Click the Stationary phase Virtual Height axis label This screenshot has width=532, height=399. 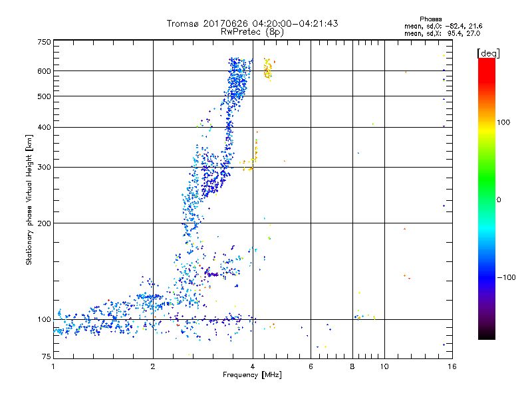pyautogui.click(x=29, y=199)
